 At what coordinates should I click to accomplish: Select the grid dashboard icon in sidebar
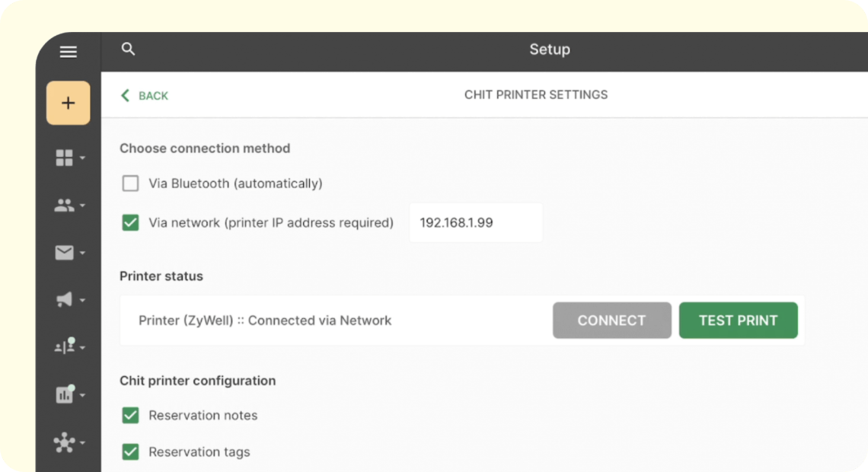(x=65, y=158)
